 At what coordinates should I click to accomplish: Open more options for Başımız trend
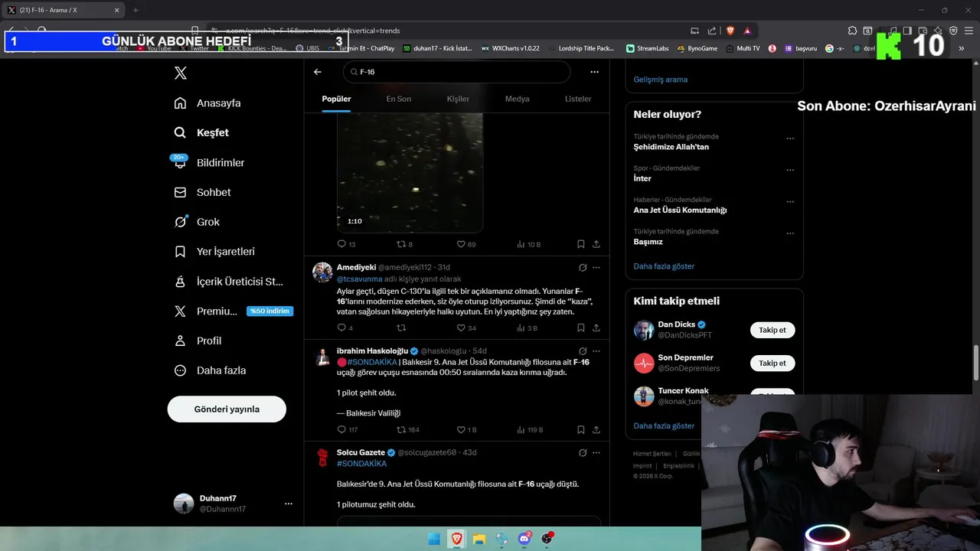[790, 233]
